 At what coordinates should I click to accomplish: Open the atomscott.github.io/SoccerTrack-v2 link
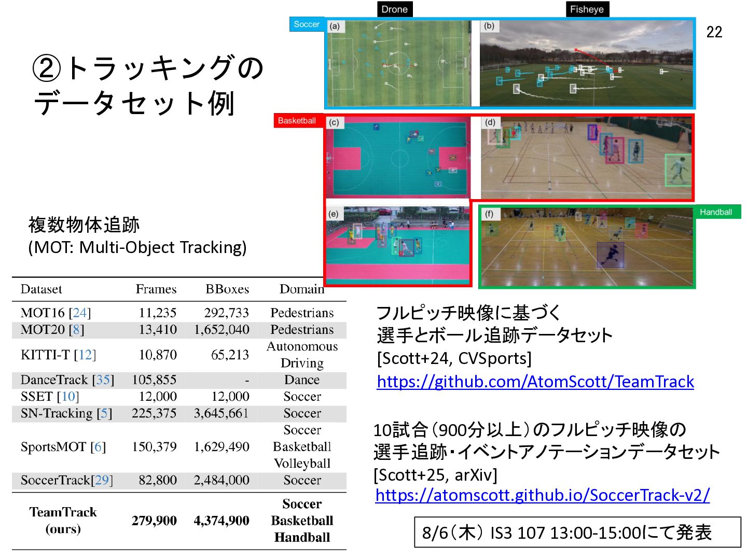(543, 495)
